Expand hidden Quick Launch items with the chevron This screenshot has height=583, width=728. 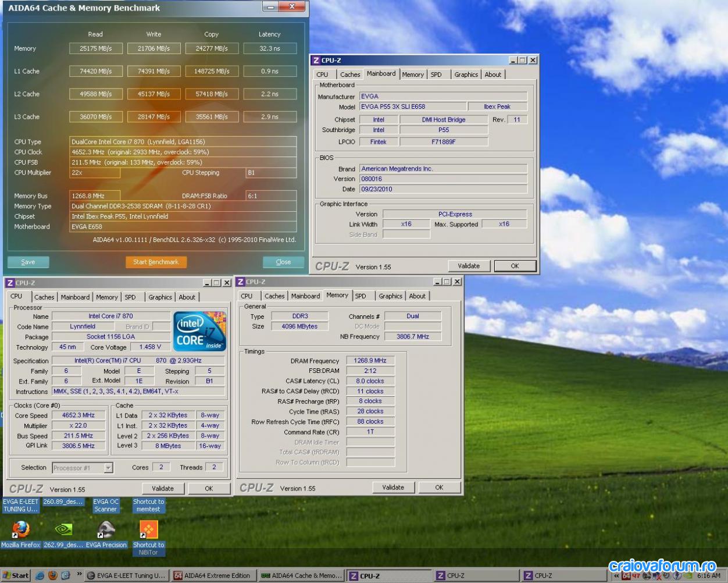(x=79, y=575)
